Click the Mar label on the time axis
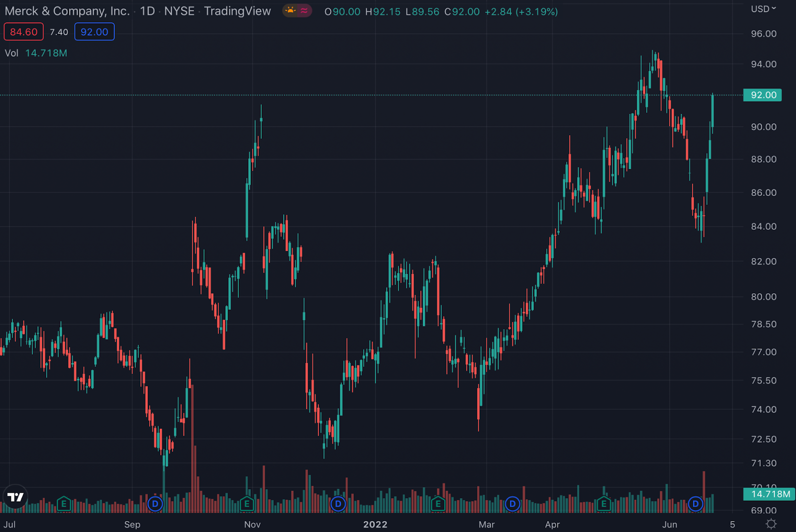This screenshot has height=532, width=796. pyautogui.click(x=487, y=525)
